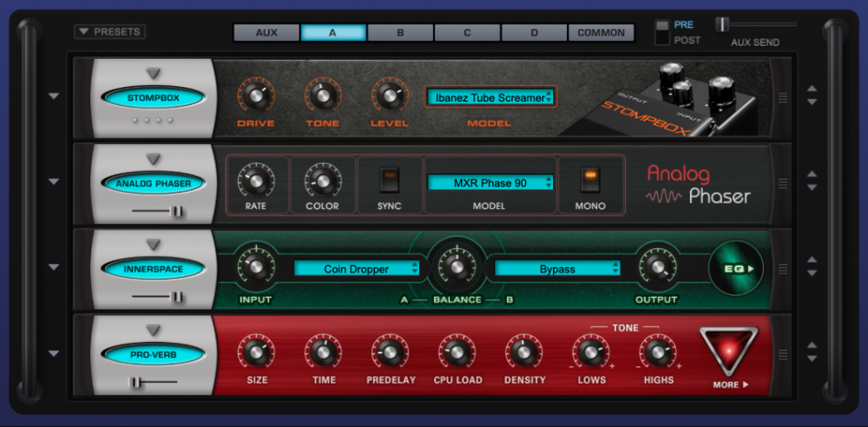Click the Analog Phaser RATE knob
Screen dimensions: 868x427
256,181
